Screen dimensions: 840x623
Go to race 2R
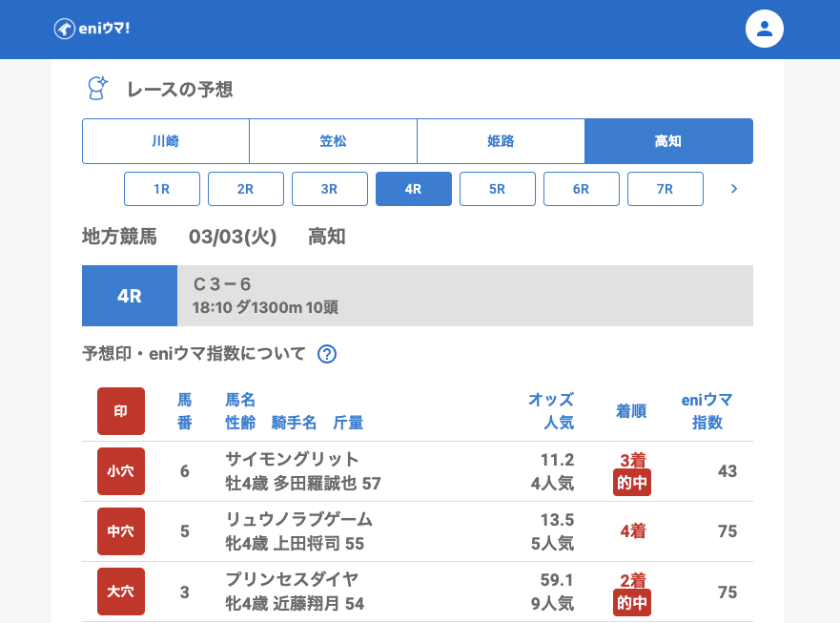[x=246, y=189]
